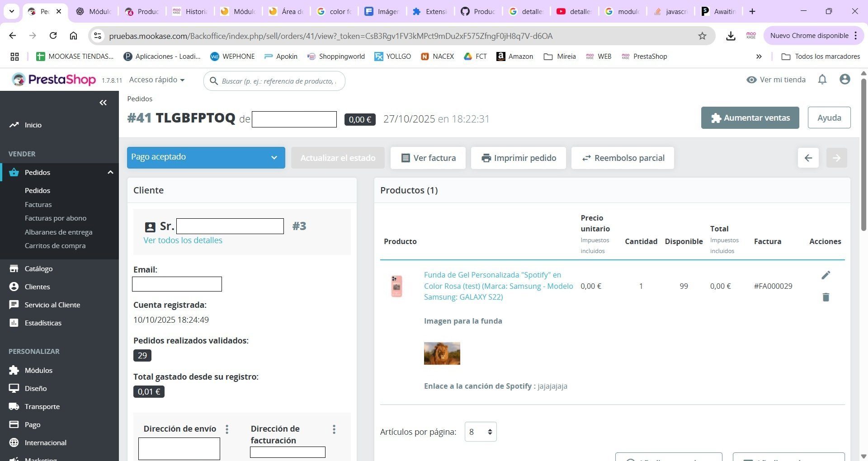This screenshot has height=461, width=868.
Task: Open Facturas in the sidebar
Action: click(x=38, y=204)
